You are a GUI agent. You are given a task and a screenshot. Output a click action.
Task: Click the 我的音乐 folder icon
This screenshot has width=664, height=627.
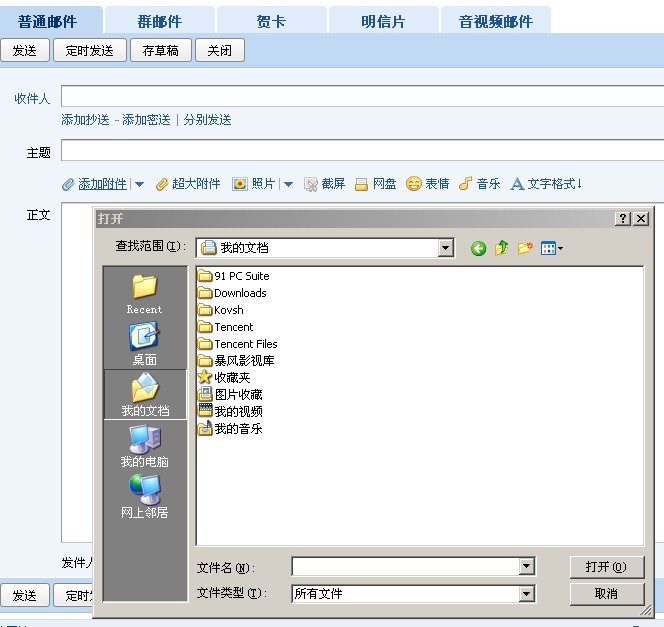point(205,428)
